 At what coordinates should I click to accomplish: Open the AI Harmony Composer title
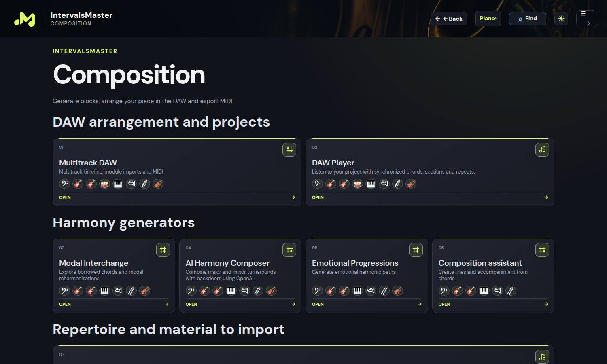click(227, 263)
